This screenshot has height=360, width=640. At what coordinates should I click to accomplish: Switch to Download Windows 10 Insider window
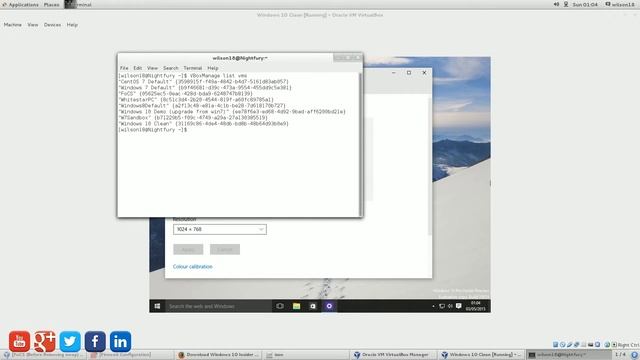click(219, 355)
